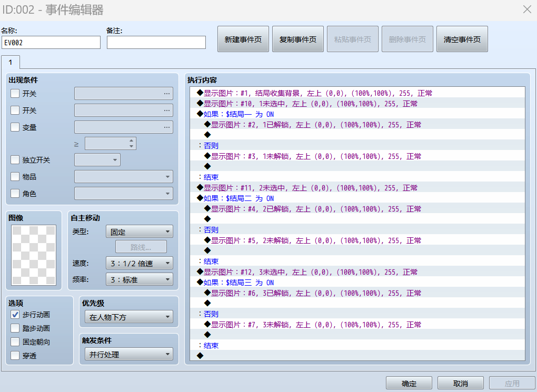
Task: Check the 固定朝向 option
Action: pos(15,342)
